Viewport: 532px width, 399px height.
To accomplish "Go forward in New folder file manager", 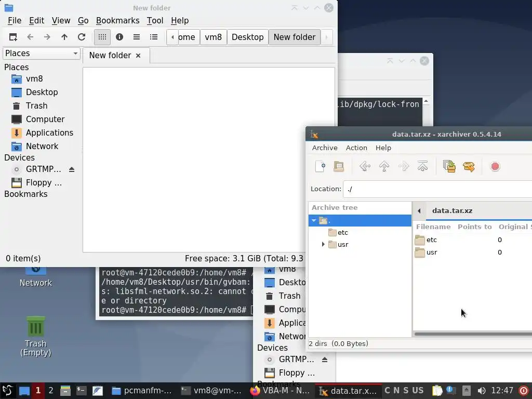I will pos(47,37).
